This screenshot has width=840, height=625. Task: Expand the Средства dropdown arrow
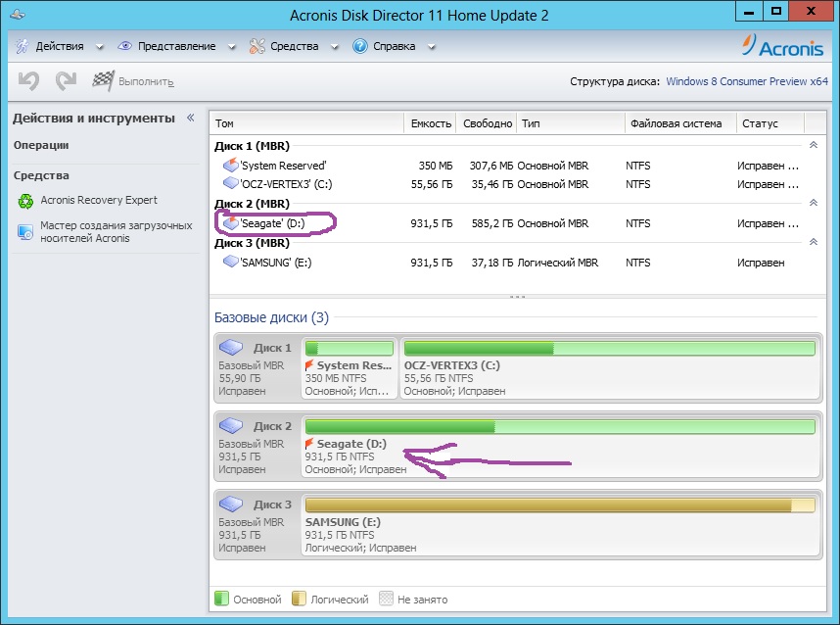[x=334, y=47]
